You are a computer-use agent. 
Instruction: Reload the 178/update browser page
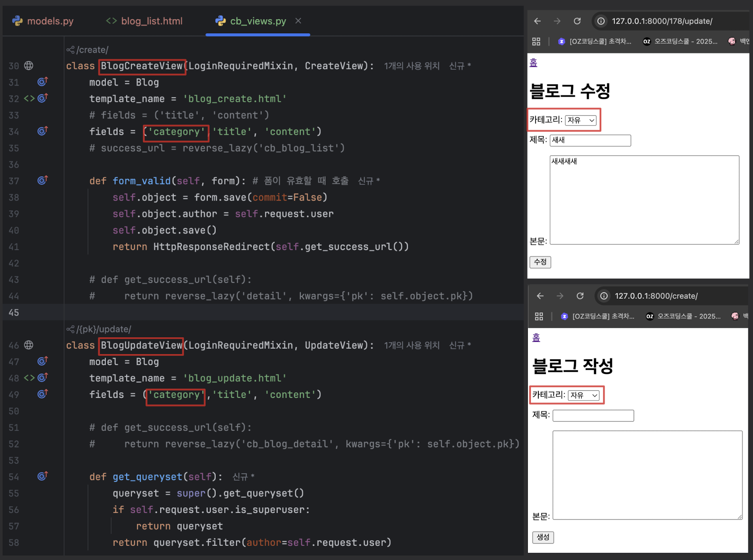pos(577,21)
